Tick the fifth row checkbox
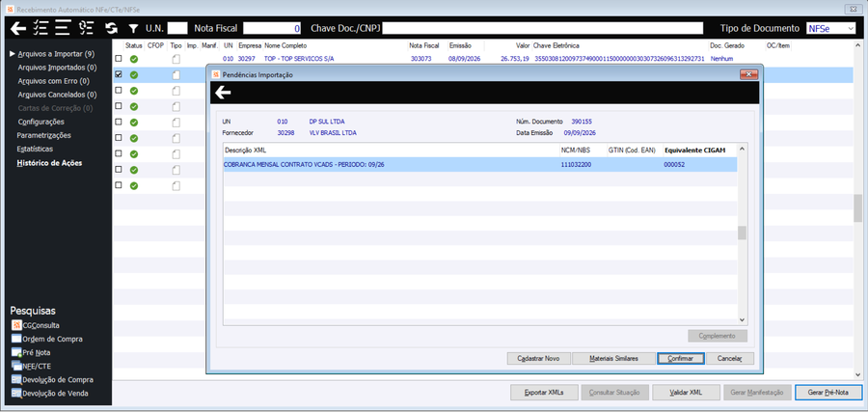Screen dimensions: 868x412 118,122
